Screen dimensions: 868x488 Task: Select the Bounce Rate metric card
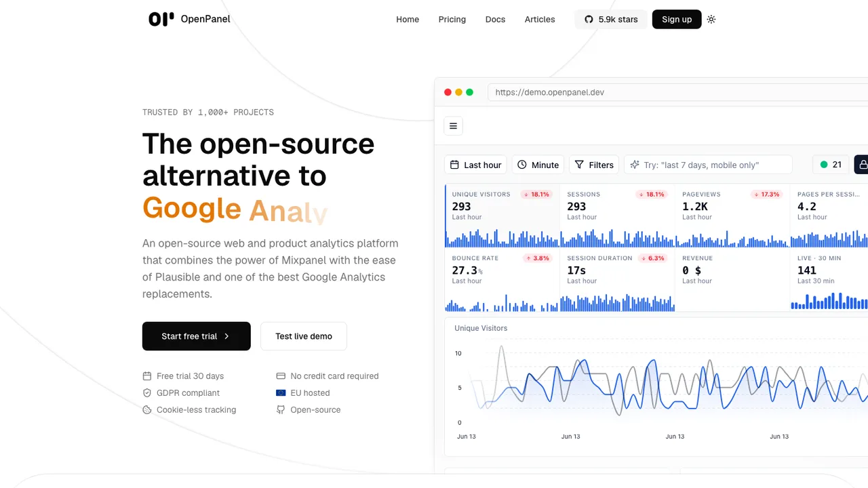pos(502,280)
